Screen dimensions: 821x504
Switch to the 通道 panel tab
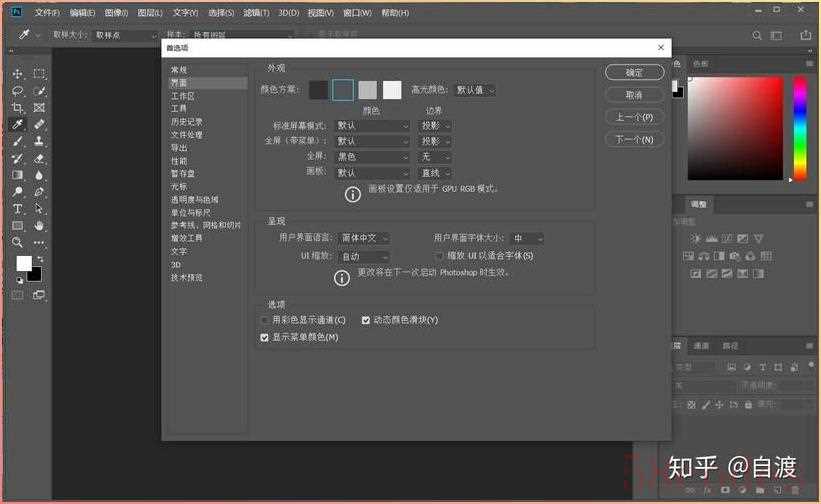tap(701, 346)
